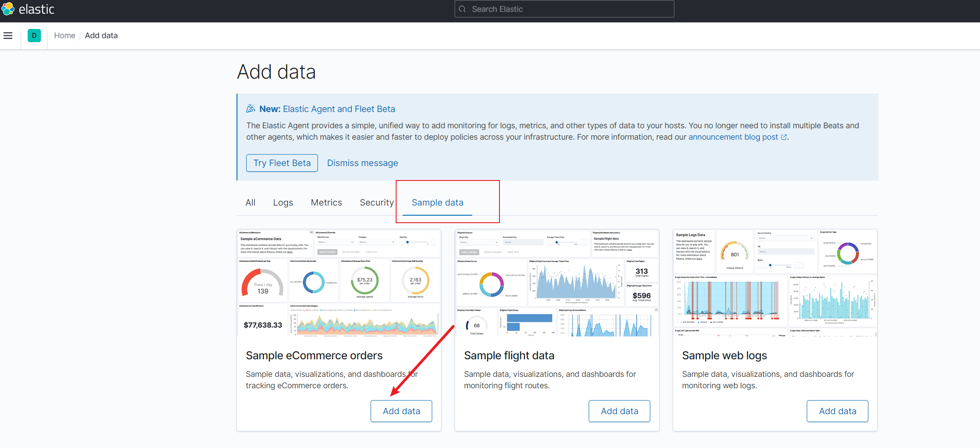Click external link icon after blog post

tap(783, 137)
